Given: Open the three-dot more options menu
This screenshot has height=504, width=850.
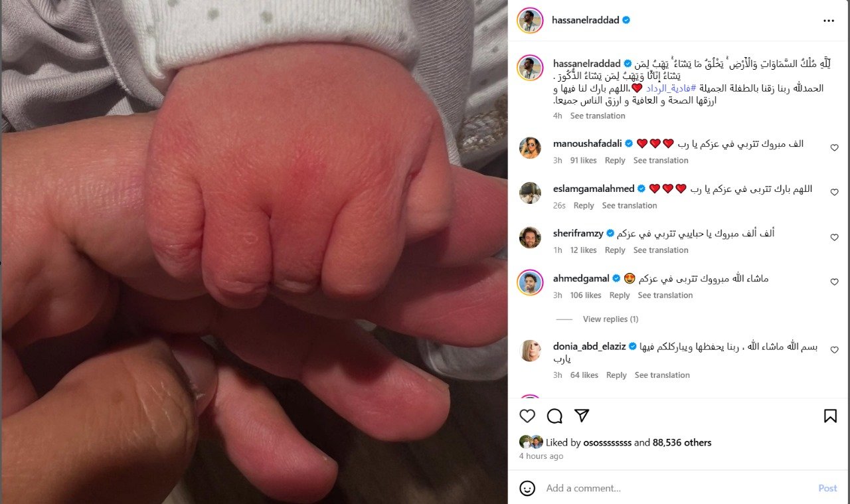Looking at the screenshot, I should click(x=829, y=21).
